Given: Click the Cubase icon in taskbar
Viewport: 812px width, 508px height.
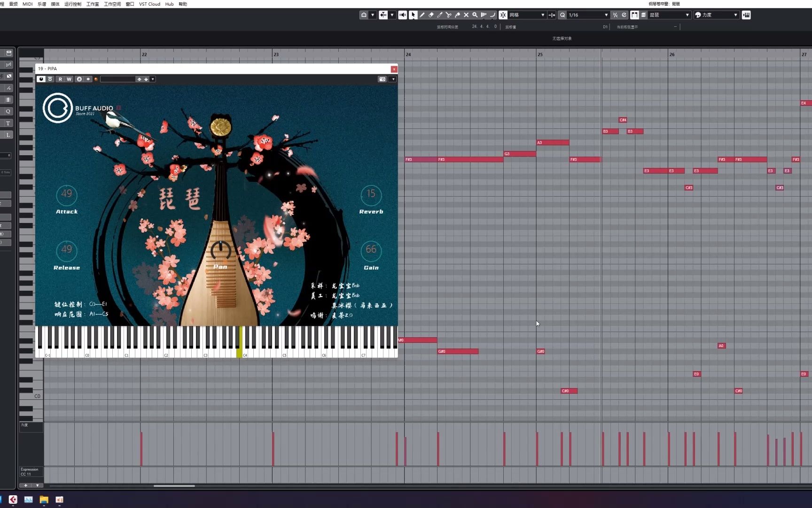Looking at the screenshot, I should coord(13,500).
